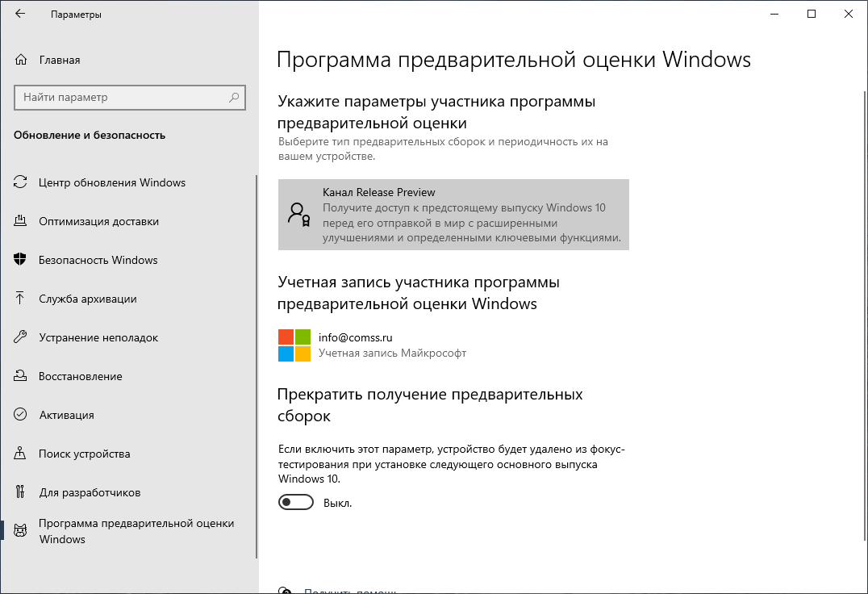
Task: Click the back arrow icon
Action: [20, 14]
